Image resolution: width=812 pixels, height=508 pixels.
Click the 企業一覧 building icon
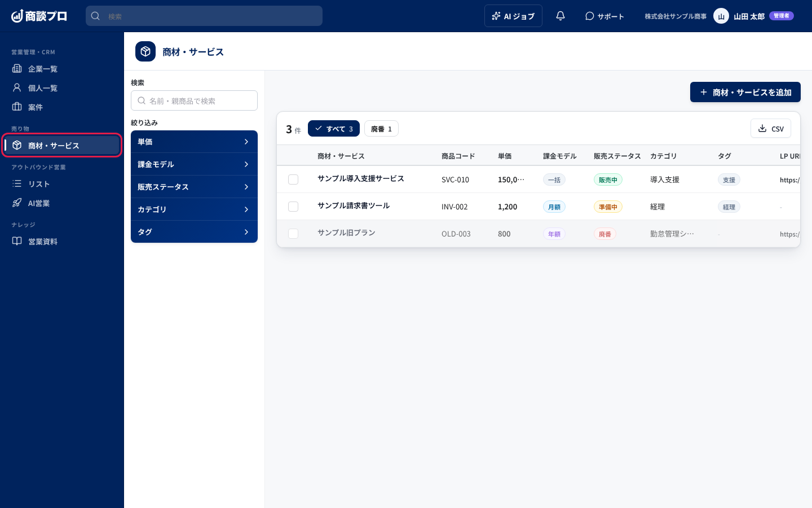click(x=17, y=68)
